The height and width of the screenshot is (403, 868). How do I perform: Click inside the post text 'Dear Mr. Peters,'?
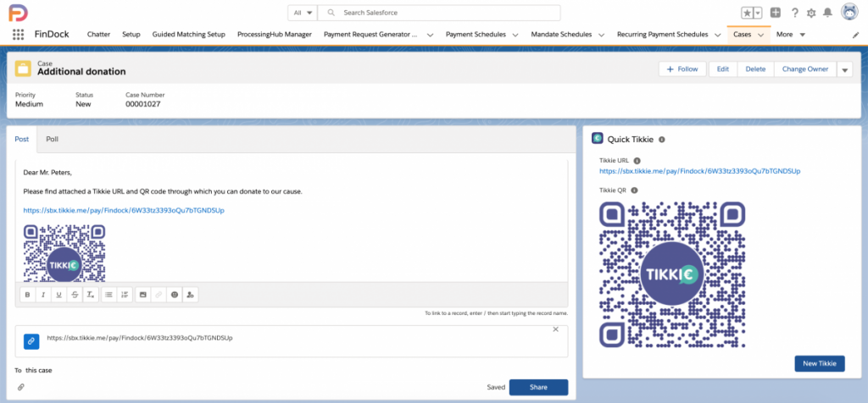point(47,172)
